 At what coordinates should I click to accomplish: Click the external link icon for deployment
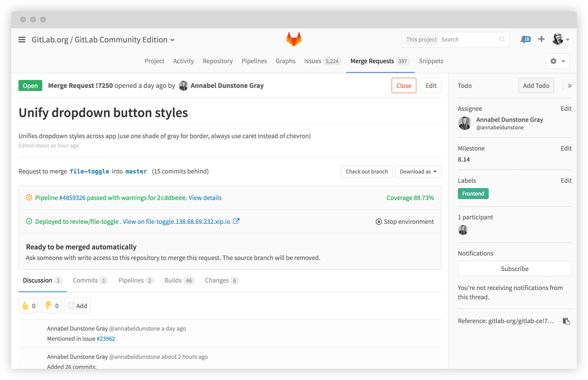[236, 221]
